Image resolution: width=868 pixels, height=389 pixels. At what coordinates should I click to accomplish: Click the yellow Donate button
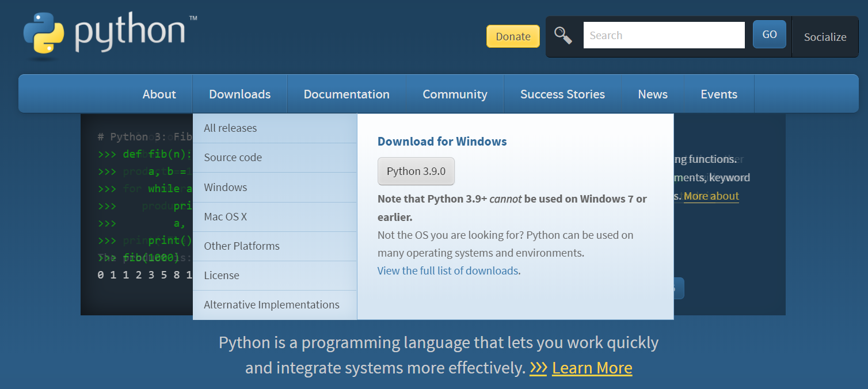pyautogui.click(x=513, y=36)
